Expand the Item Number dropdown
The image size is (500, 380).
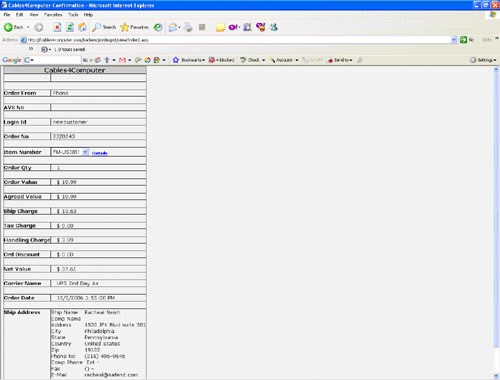[x=85, y=152]
